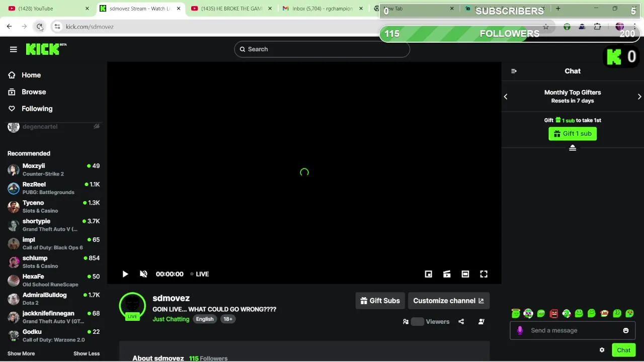Click the Search field
The width and height of the screenshot is (644, 362).
point(322,49)
